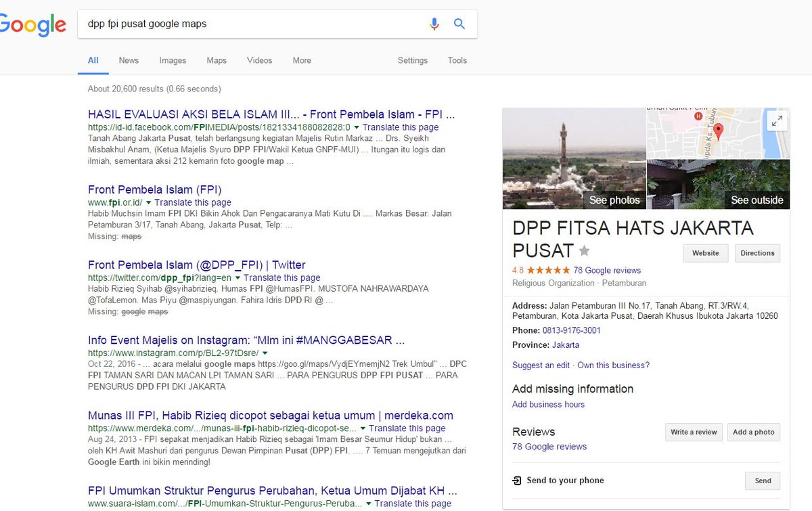Open 78 Google reviews under Reviews heading
The height and width of the screenshot is (511, 812).
[549, 447]
